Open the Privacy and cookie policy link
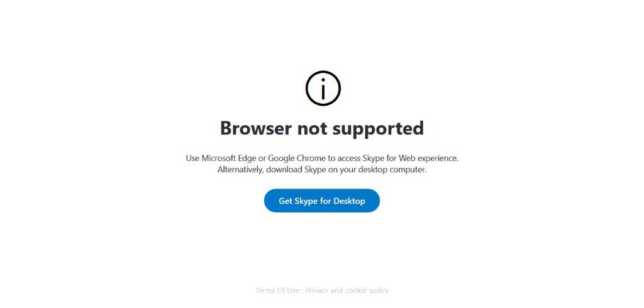Viewport: 644px width, 308px height. point(347,290)
